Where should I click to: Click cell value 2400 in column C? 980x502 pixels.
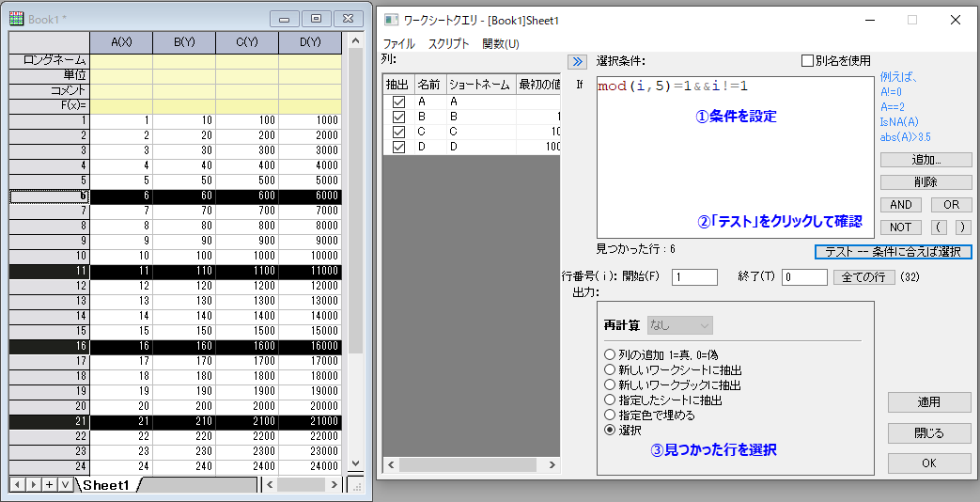(247, 465)
